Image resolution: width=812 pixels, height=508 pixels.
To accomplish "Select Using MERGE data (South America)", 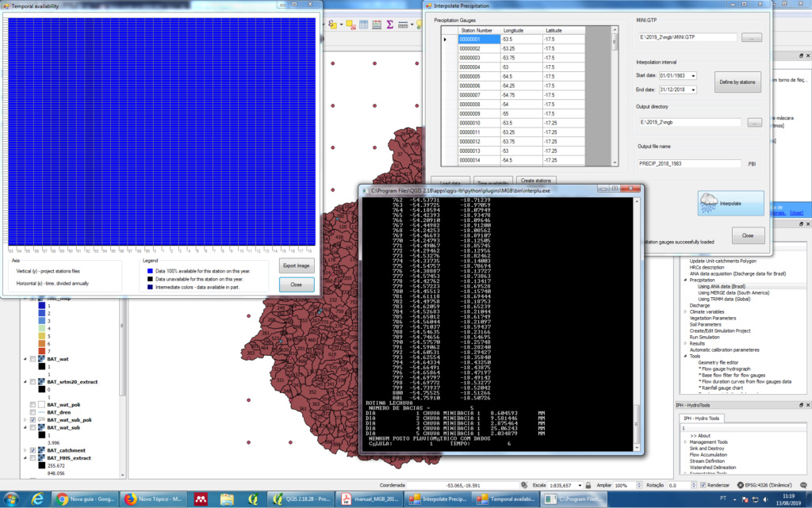I will 733,292.
